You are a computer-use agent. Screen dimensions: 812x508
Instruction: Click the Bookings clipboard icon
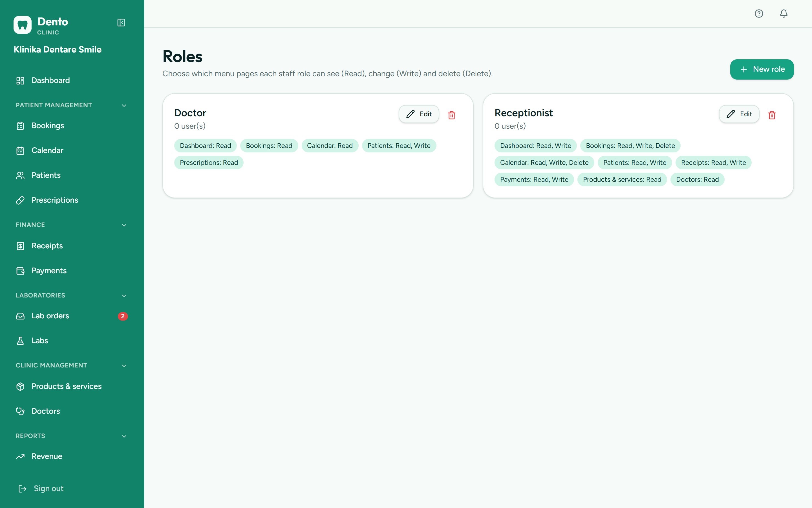tap(20, 126)
